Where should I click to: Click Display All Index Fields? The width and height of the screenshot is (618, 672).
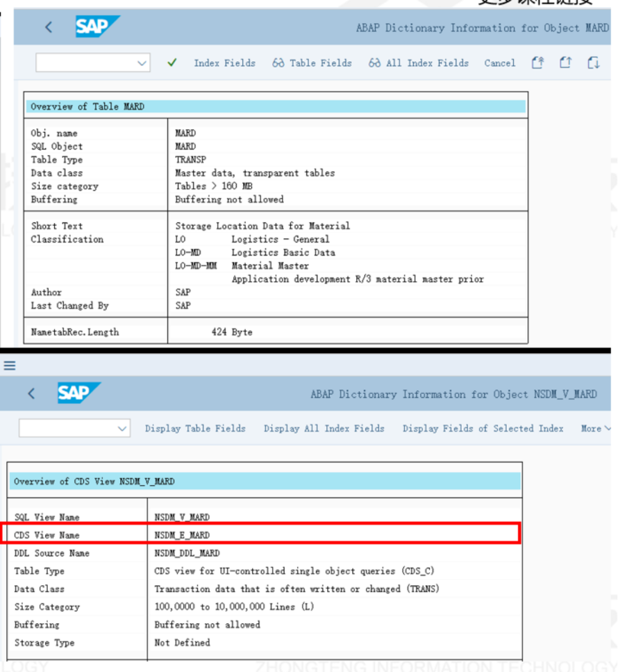324,429
